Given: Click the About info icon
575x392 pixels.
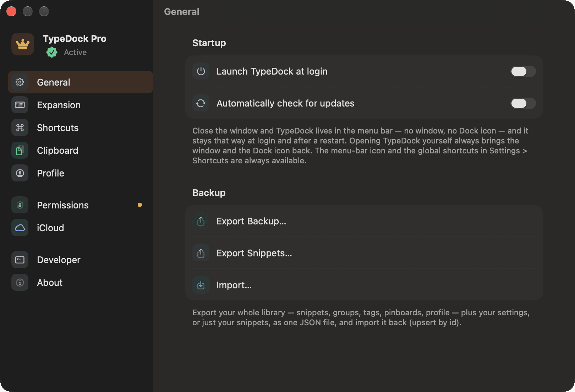Looking at the screenshot, I should pos(20,282).
